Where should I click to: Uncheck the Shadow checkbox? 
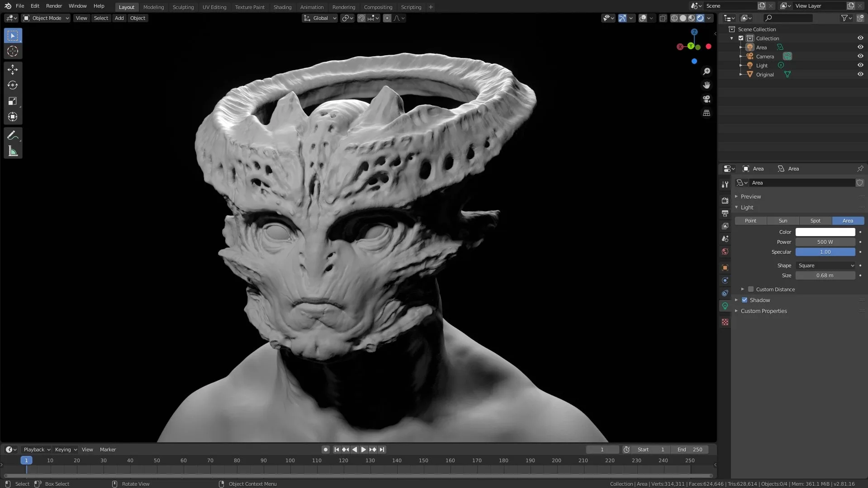tap(745, 300)
